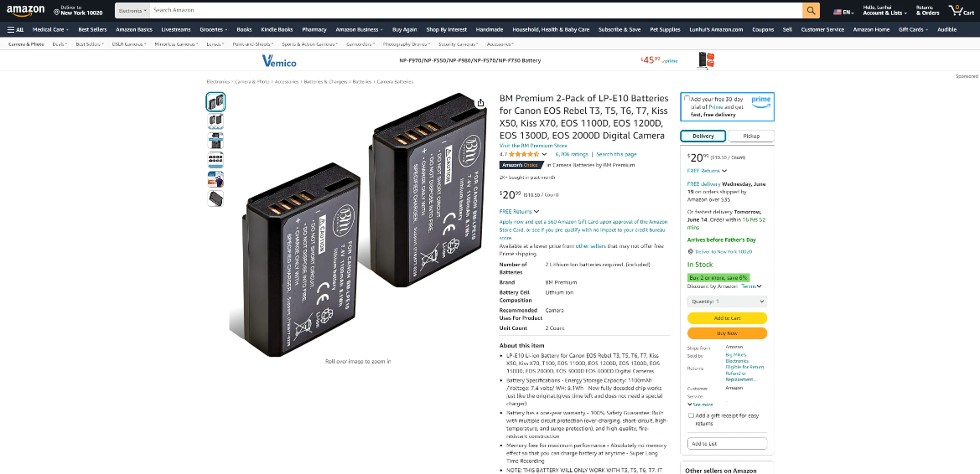980x474 pixels.
Task: Expand the See more seller details
Action: (701, 404)
